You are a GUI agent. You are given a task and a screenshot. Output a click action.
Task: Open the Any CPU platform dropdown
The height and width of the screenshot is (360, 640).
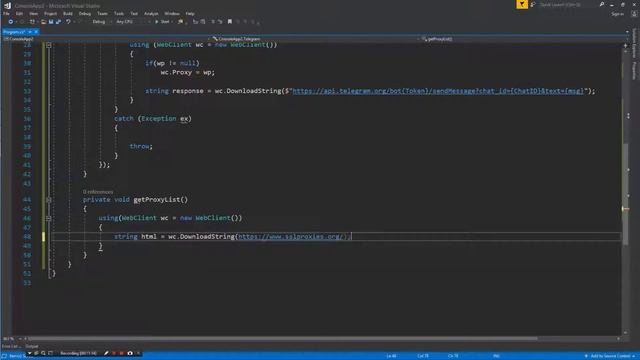133,22
